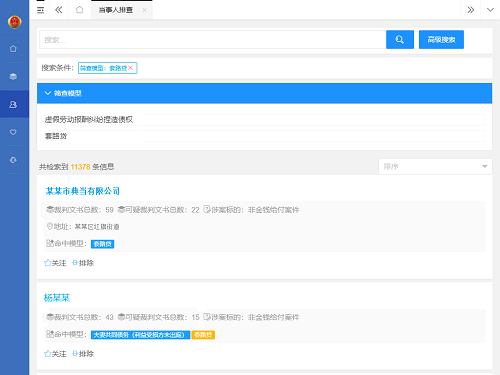Select the 套路贷 model in list
Image resolution: width=500 pixels, height=375 pixels.
click(x=56, y=136)
